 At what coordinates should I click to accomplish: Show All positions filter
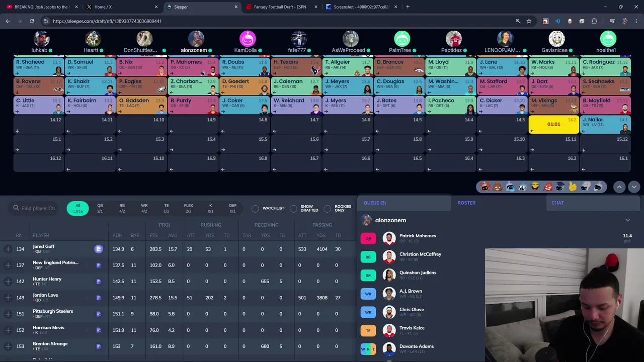tap(77, 208)
